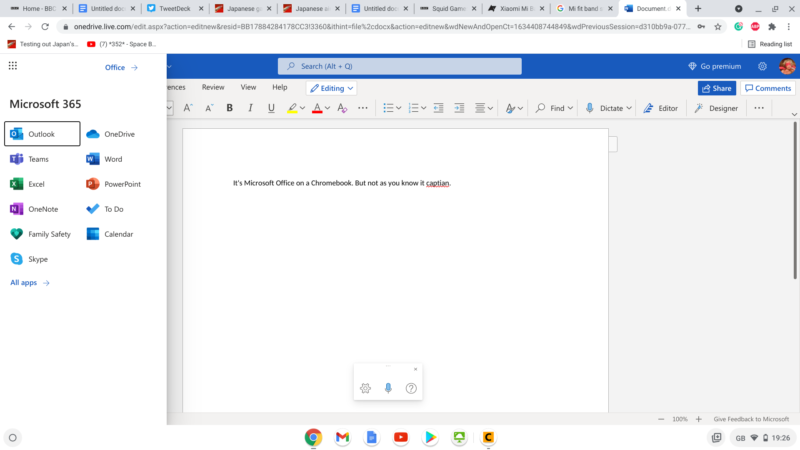Open Family Safety from the app list
Viewport: 800px width, 450px height.
point(40,234)
